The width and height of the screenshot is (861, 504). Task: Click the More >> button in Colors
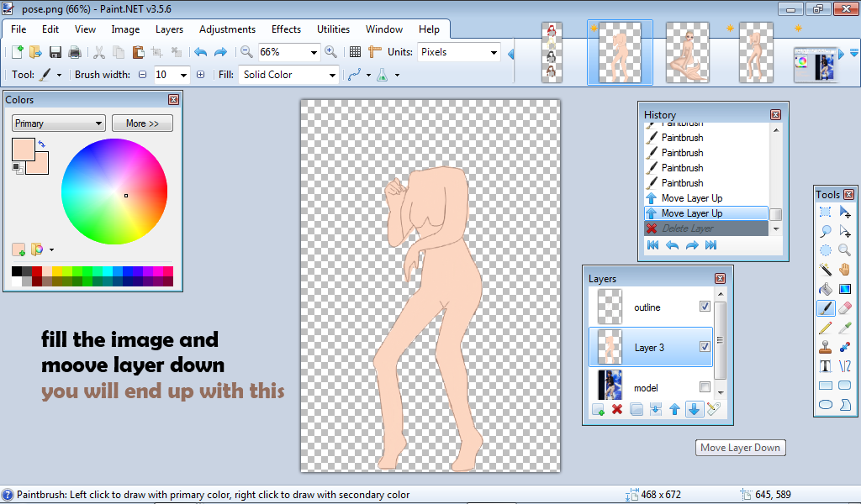(142, 123)
